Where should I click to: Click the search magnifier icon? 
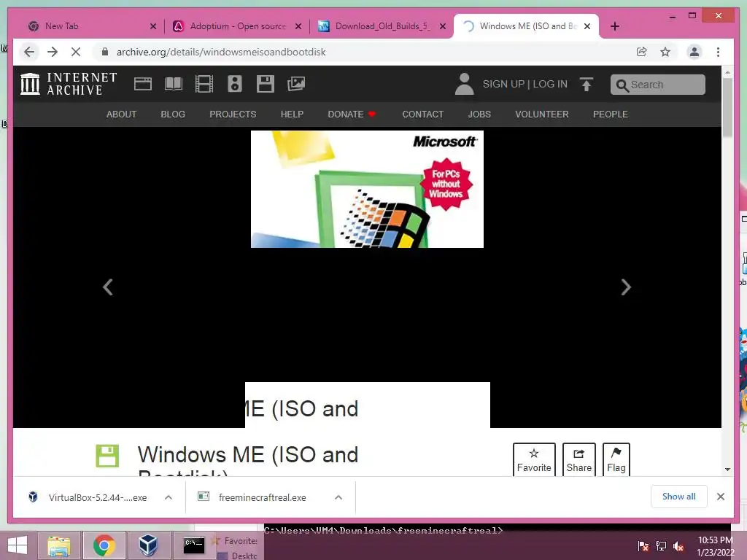tap(622, 85)
